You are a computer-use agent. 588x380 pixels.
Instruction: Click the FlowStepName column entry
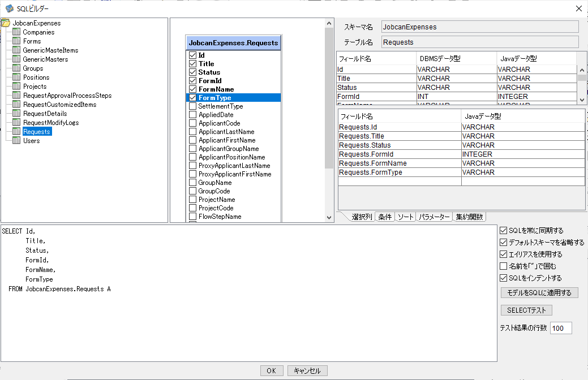220,217
